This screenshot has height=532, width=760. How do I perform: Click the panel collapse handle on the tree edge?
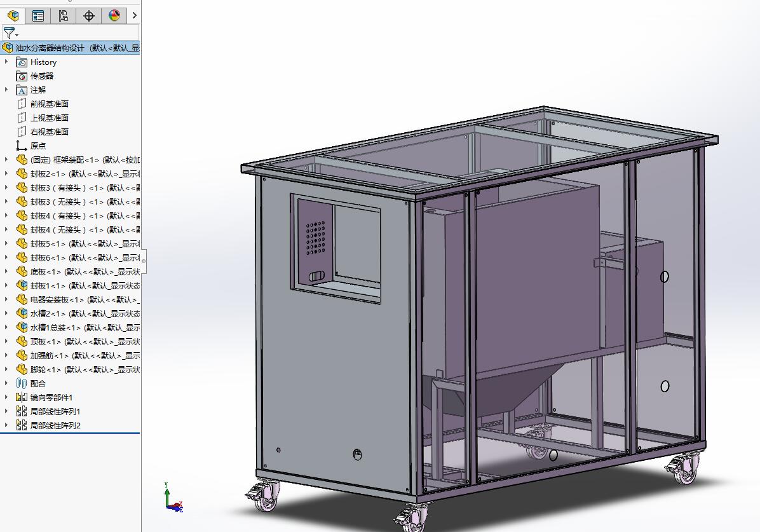coord(144,261)
